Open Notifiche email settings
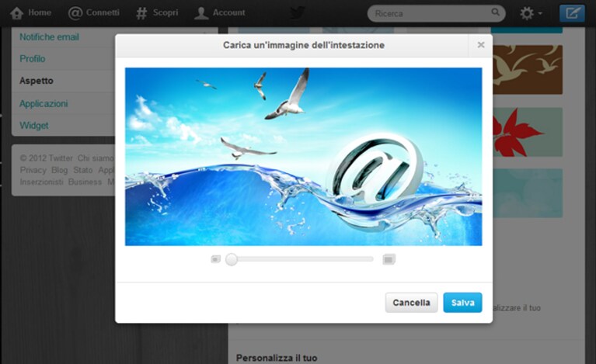 [50, 37]
